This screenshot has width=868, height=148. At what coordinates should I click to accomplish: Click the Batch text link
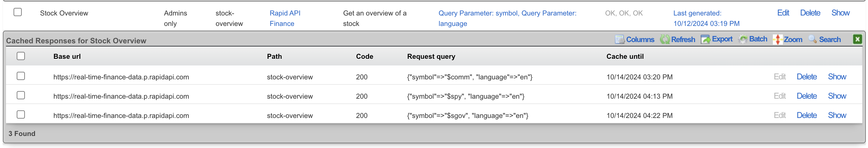(x=758, y=39)
